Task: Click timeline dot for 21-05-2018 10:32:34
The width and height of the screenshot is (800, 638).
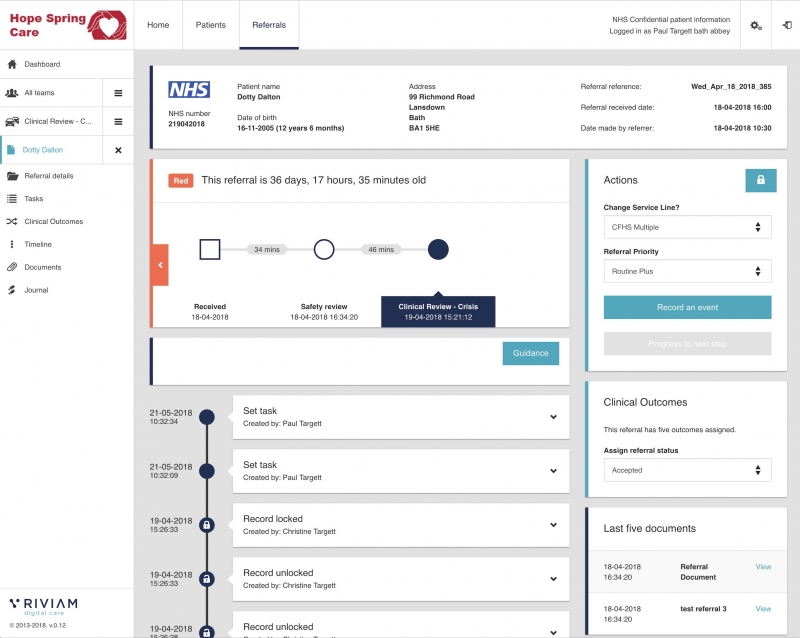Action: pyautogui.click(x=207, y=417)
